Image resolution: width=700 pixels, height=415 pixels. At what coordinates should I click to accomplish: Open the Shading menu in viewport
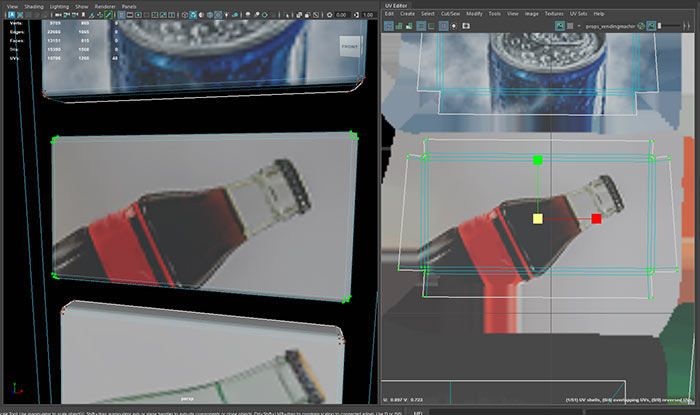[36, 5]
